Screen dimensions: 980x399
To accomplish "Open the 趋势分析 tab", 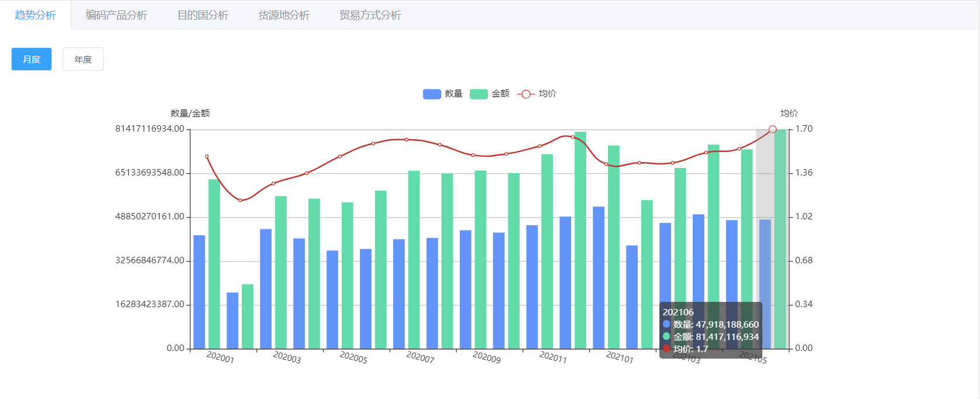I will click(x=35, y=15).
